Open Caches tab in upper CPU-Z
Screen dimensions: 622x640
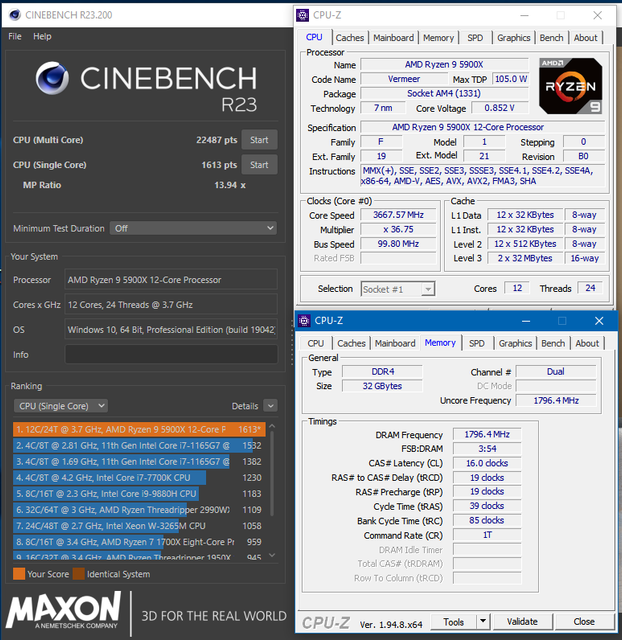pos(350,38)
